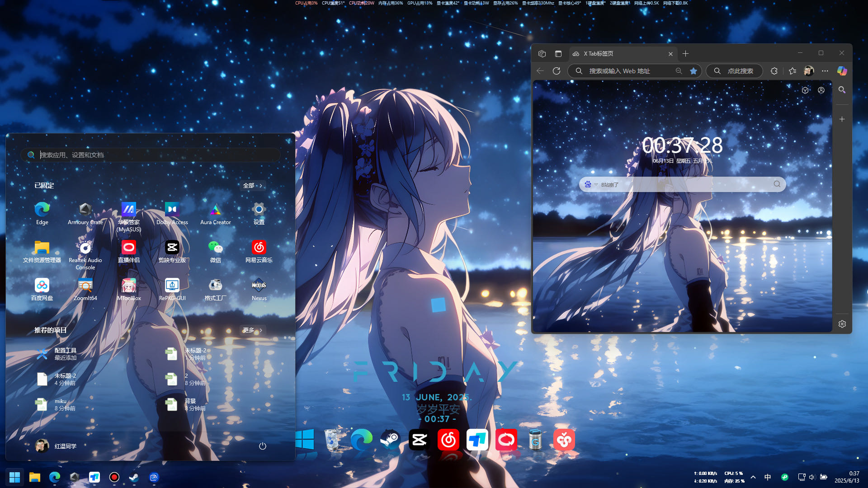Click the 点此搜索 search box
The width and height of the screenshot is (868, 488).
[735, 71]
